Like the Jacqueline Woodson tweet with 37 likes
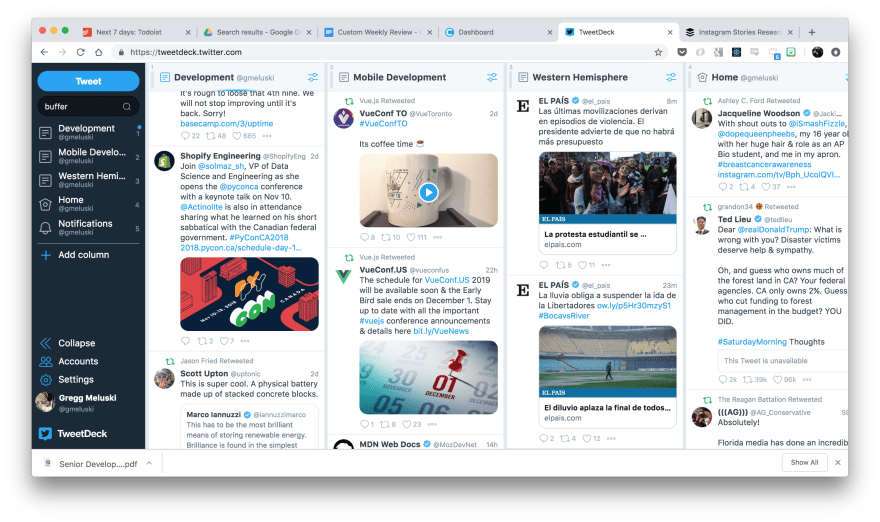The width and height of the screenshot is (880, 522). click(x=766, y=187)
